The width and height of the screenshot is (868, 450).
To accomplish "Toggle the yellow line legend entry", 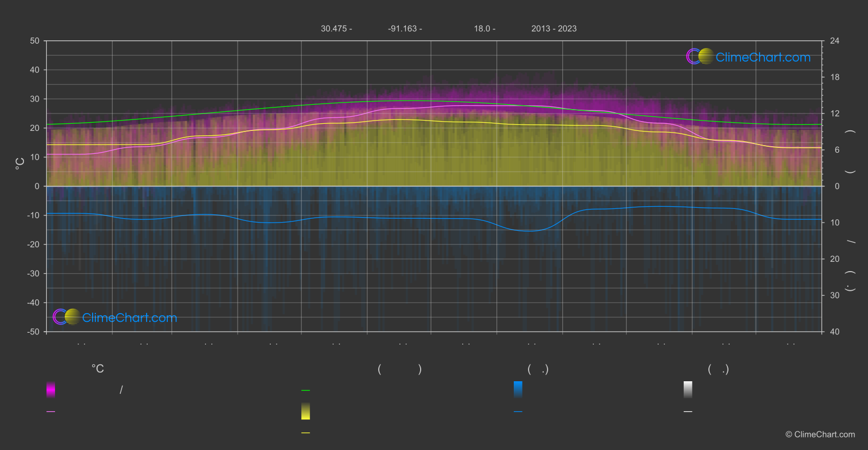I will (x=306, y=433).
